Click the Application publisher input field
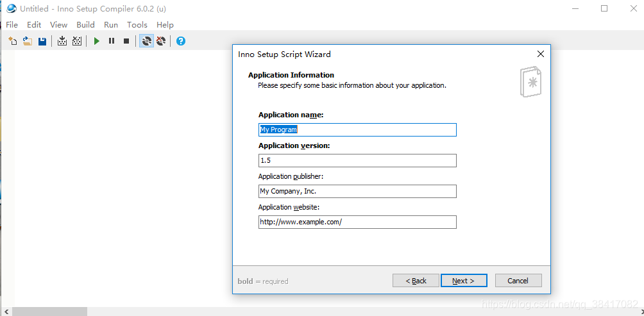This screenshot has height=316, width=644. pos(357,191)
